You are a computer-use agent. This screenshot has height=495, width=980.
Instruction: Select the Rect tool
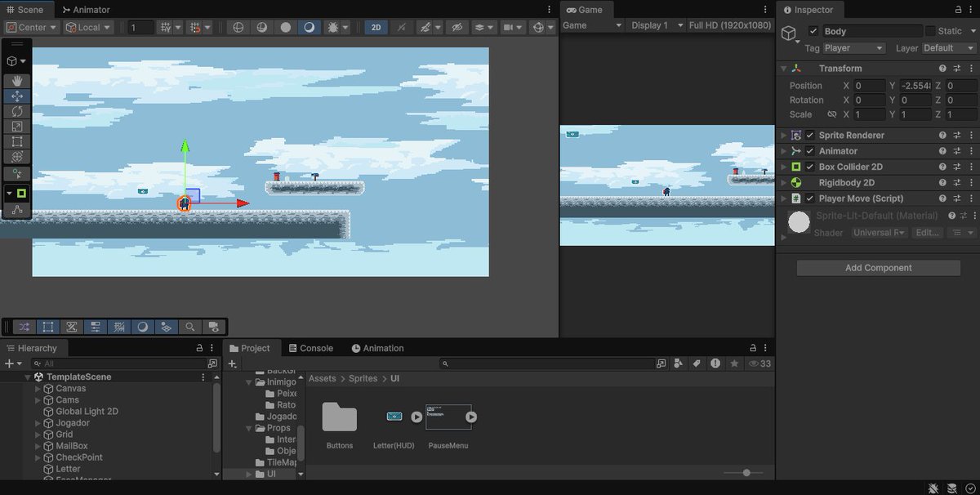point(16,141)
